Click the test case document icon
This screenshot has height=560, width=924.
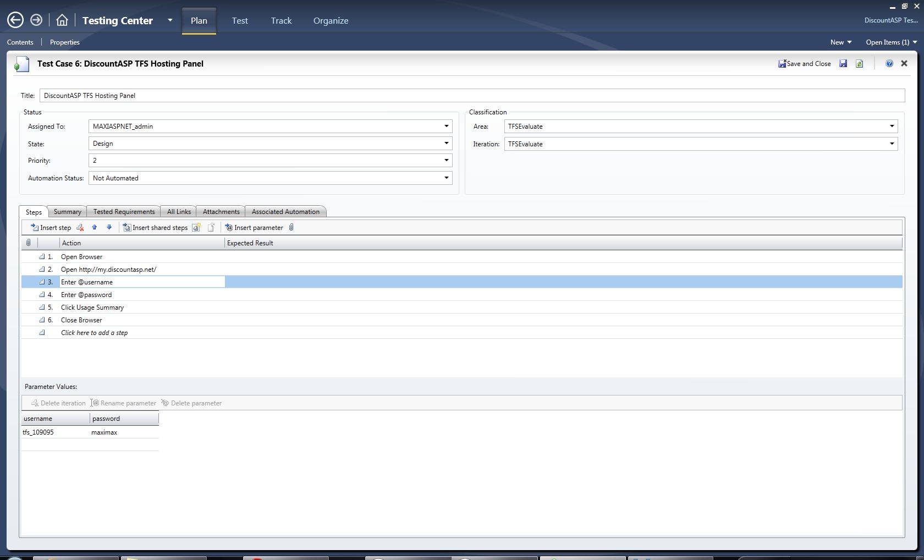[21, 64]
